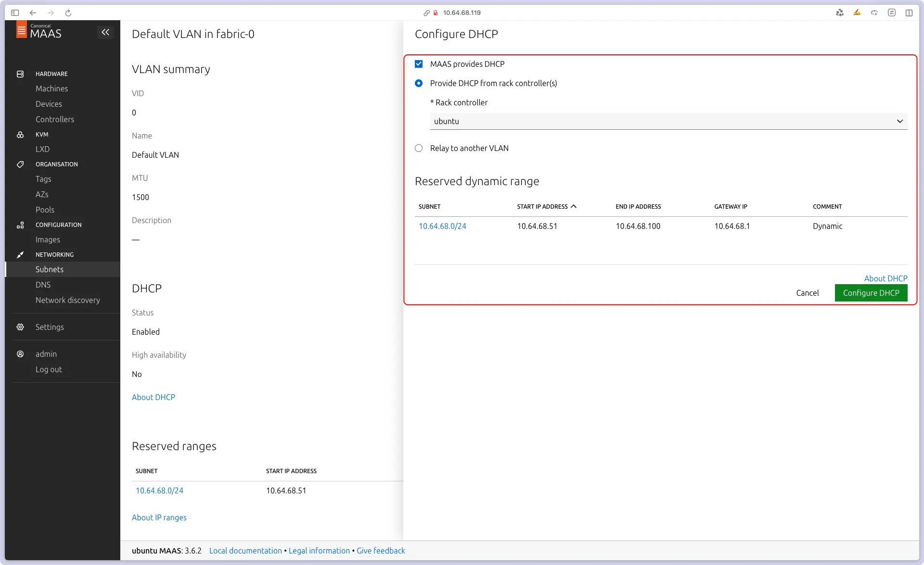Image resolution: width=924 pixels, height=565 pixels.
Task: Click the Organisation tag icon
Action: coord(20,164)
